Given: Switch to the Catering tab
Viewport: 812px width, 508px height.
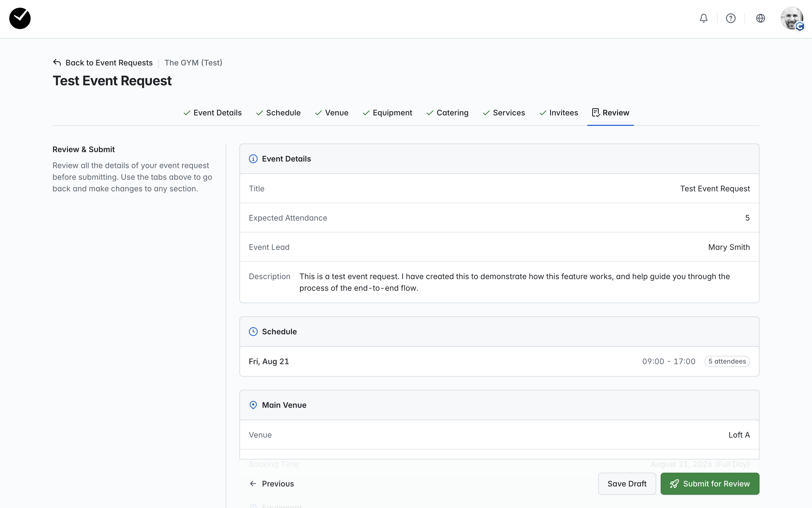Looking at the screenshot, I should point(447,113).
